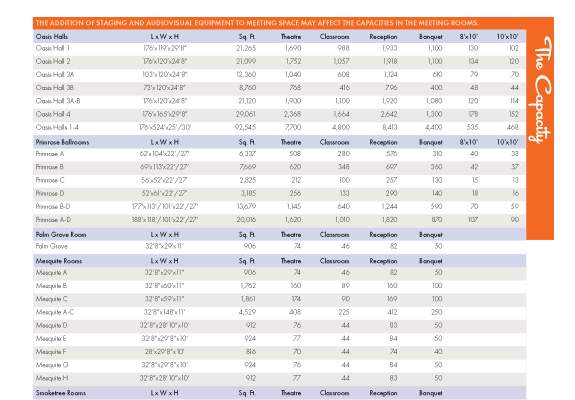Image resolution: width=575 pixels, height=400 pixels.
Task: Select the 'Oasis Halls 1-4' row label
Action: (x=57, y=127)
